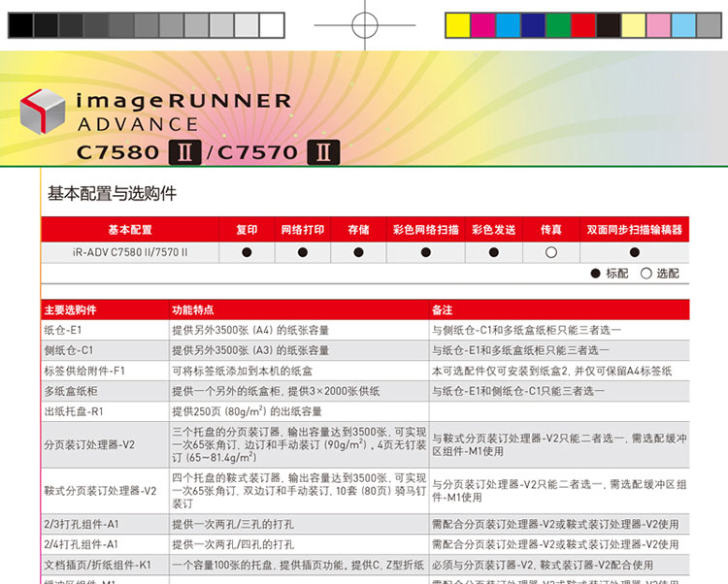
Task: Select the yellow swatch in color bar
Action: click(458, 25)
